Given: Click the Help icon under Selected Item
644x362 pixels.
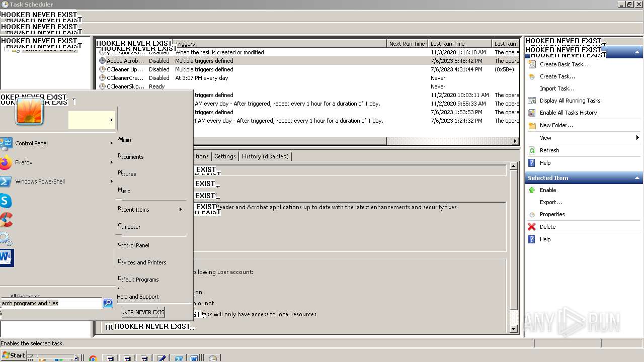Looking at the screenshot, I should (x=532, y=239).
